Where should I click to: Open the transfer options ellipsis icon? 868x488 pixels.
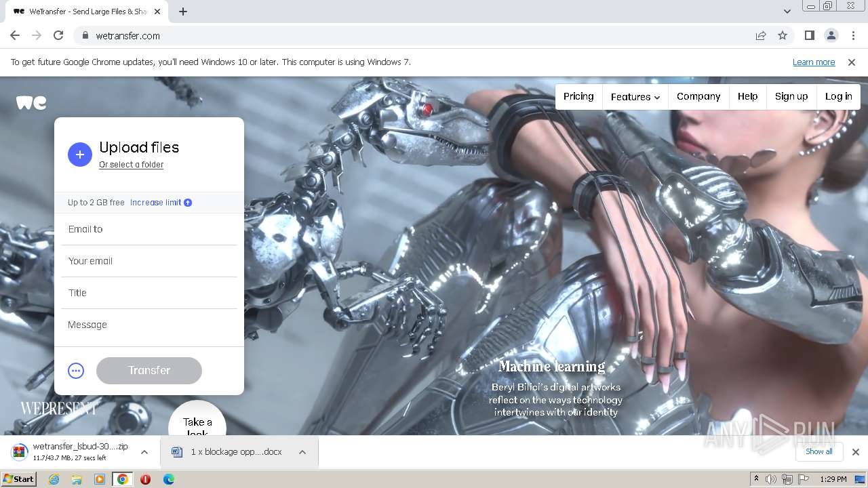point(76,371)
